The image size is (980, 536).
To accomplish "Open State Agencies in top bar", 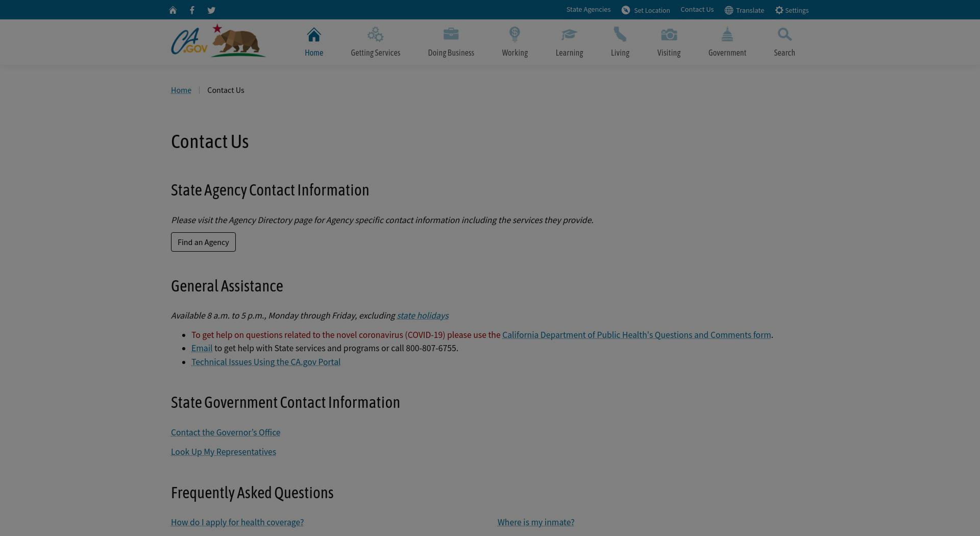I will coord(589,10).
